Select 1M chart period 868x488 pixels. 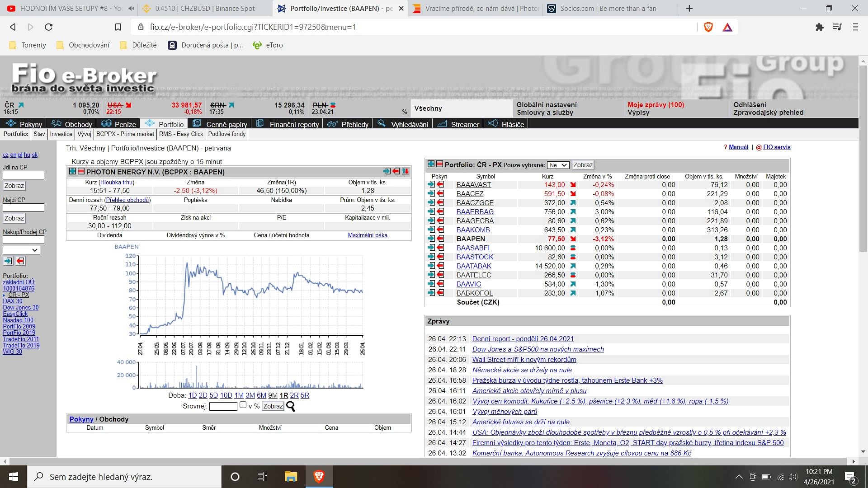click(239, 395)
